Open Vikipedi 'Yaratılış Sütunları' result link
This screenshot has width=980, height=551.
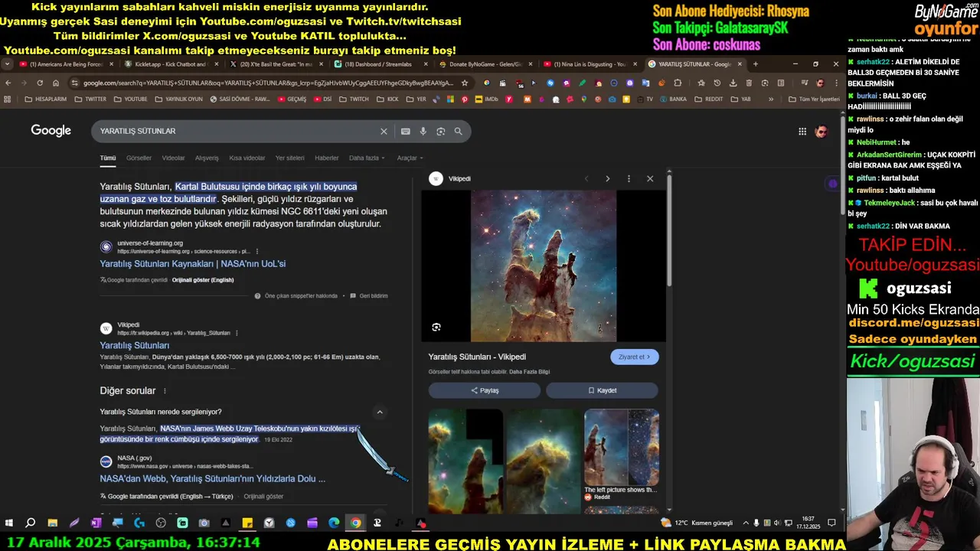tap(134, 346)
